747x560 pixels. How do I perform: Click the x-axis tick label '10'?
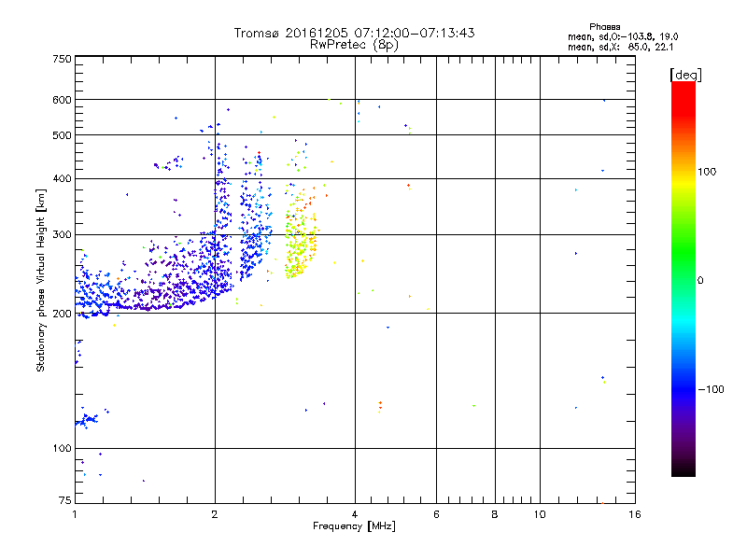(540, 514)
